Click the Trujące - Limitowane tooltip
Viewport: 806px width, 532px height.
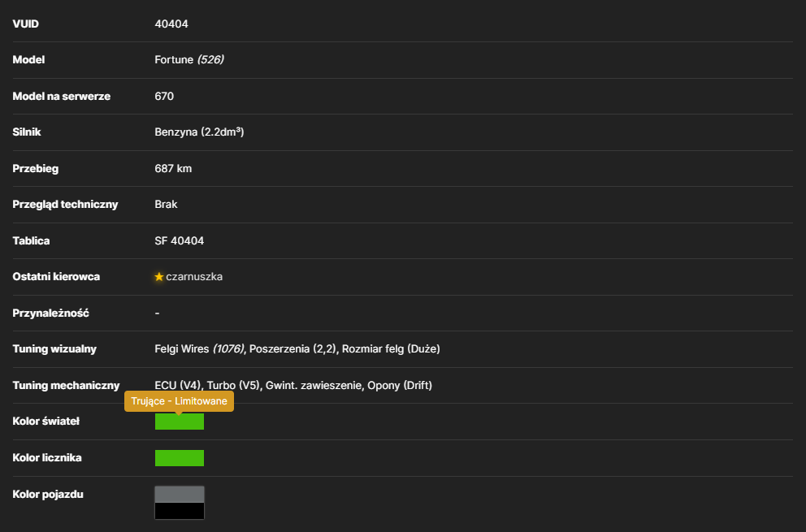click(179, 401)
